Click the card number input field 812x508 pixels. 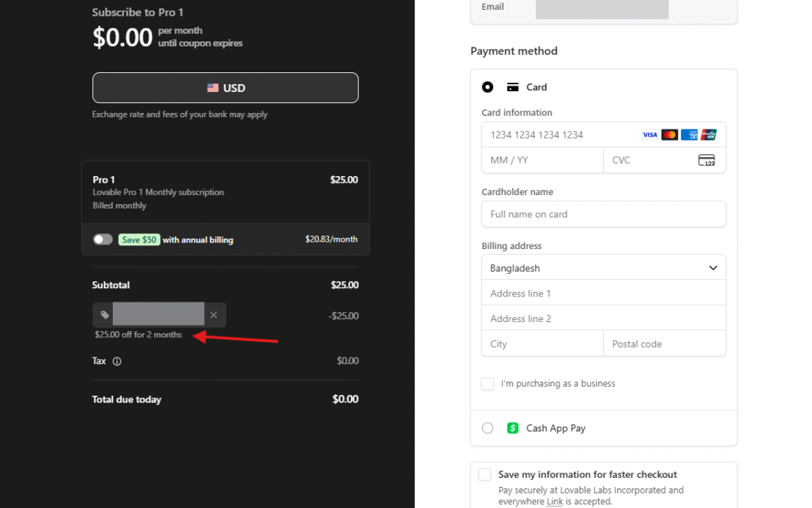coord(560,135)
